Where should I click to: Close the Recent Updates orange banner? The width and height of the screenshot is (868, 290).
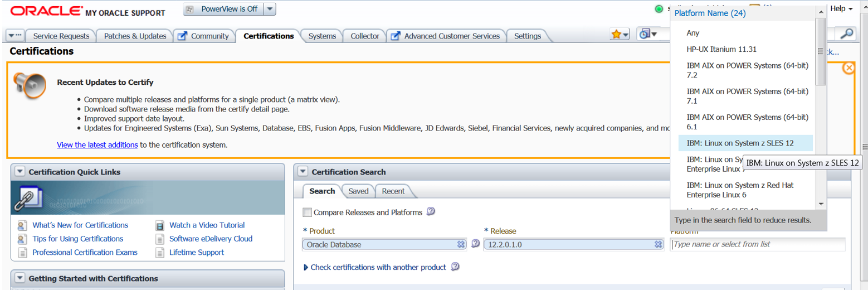849,68
